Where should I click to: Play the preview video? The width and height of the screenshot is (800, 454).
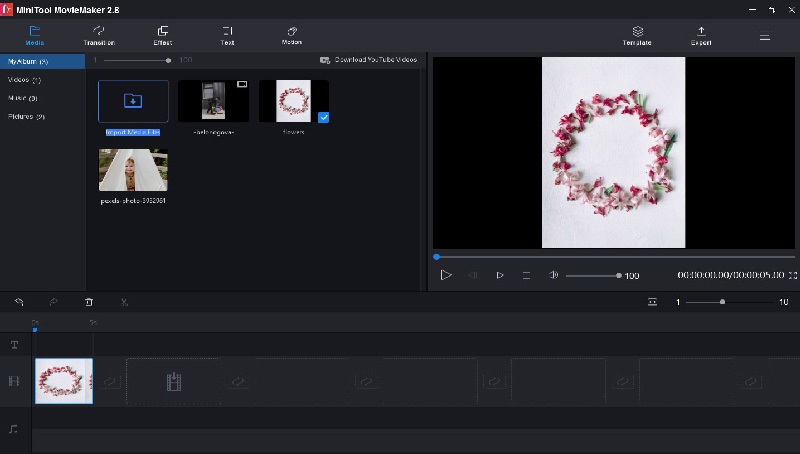click(446, 275)
